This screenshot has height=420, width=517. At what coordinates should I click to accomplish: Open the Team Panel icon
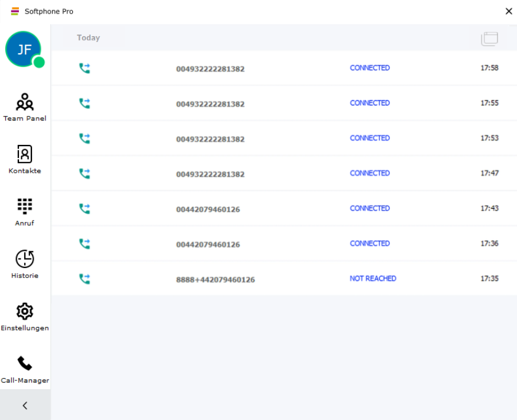(25, 102)
